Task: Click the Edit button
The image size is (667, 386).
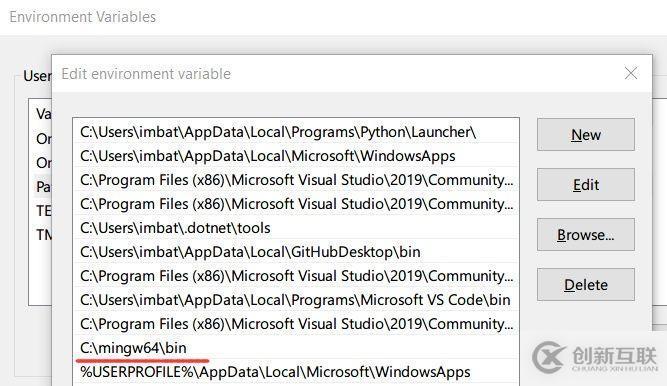Action: [585, 185]
